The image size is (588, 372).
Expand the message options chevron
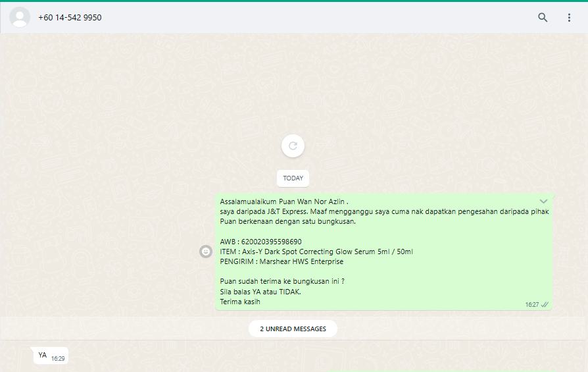(543, 201)
